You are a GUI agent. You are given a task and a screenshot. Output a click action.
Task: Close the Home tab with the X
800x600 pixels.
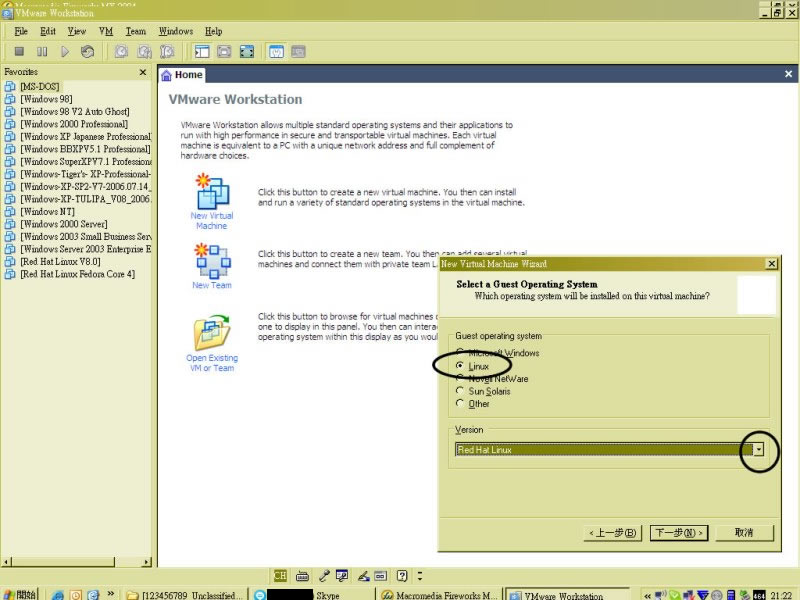click(x=788, y=74)
